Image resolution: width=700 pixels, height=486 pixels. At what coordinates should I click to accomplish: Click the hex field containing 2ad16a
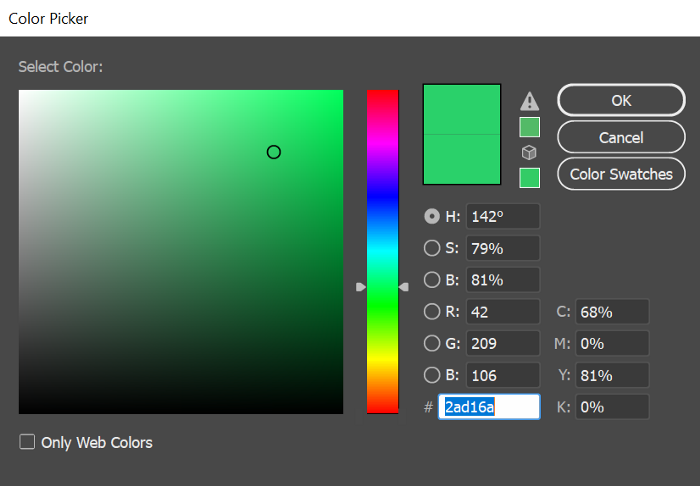click(x=489, y=407)
